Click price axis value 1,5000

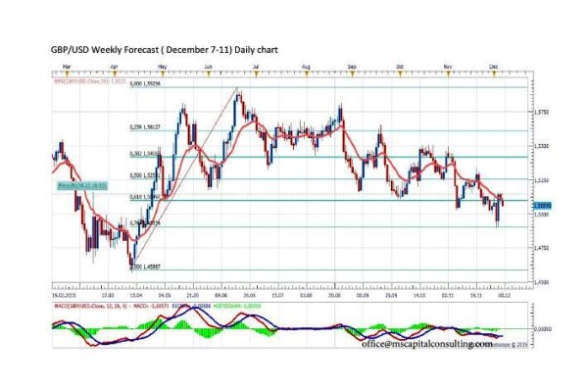(x=542, y=214)
